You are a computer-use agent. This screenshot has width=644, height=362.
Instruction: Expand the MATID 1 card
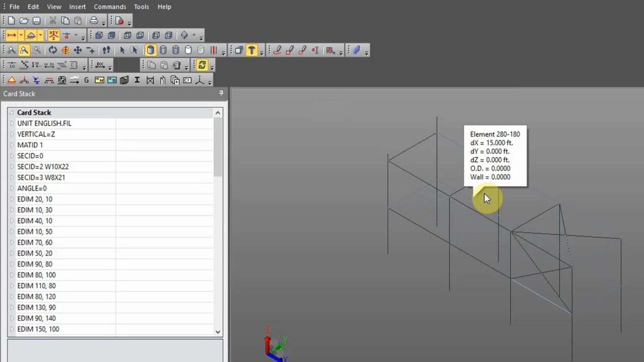pyautogui.click(x=12, y=145)
